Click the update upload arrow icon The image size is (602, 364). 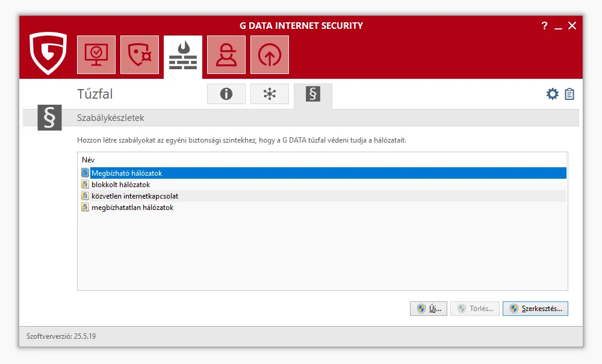tap(270, 55)
